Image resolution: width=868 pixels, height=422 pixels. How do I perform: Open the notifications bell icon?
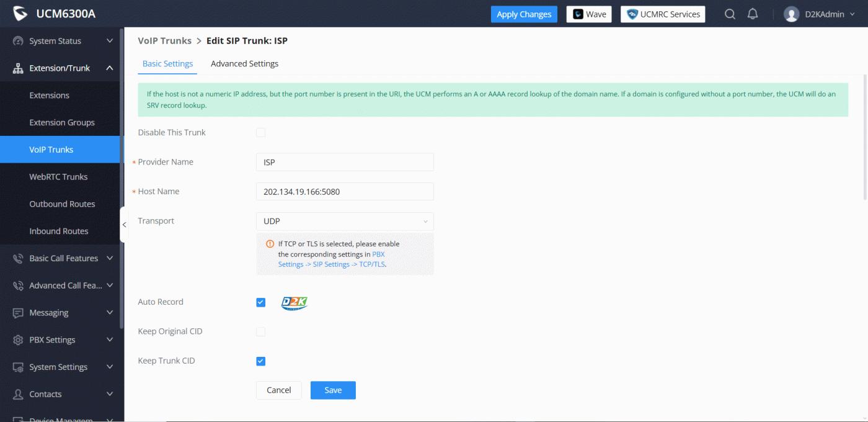click(x=753, y=14)
